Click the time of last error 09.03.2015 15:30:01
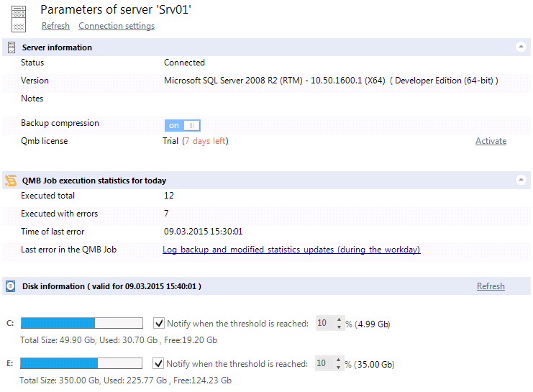The width and height of the screenshot is (533, 392). (204, 232)
